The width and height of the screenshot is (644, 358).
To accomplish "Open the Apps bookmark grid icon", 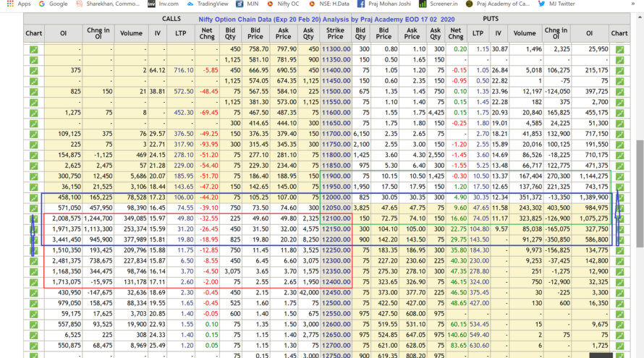I will tap(10, 4).
